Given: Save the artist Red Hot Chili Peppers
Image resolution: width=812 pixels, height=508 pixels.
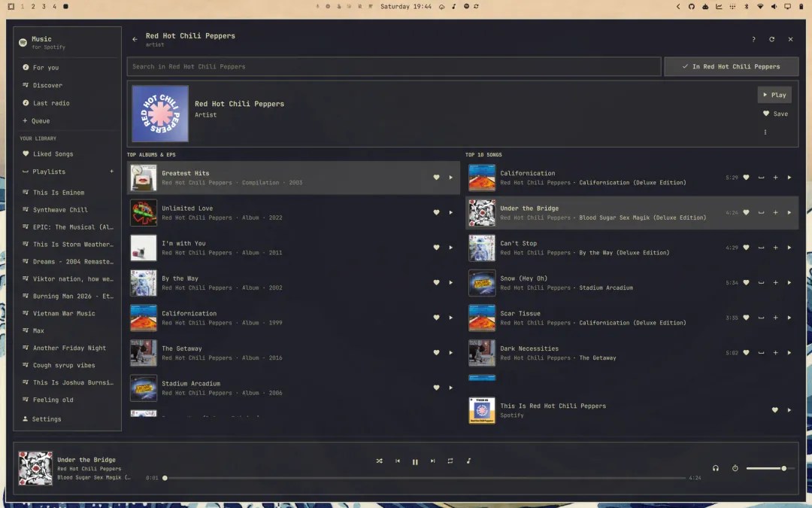Looking at the screenshot, I should click(775, 114).
